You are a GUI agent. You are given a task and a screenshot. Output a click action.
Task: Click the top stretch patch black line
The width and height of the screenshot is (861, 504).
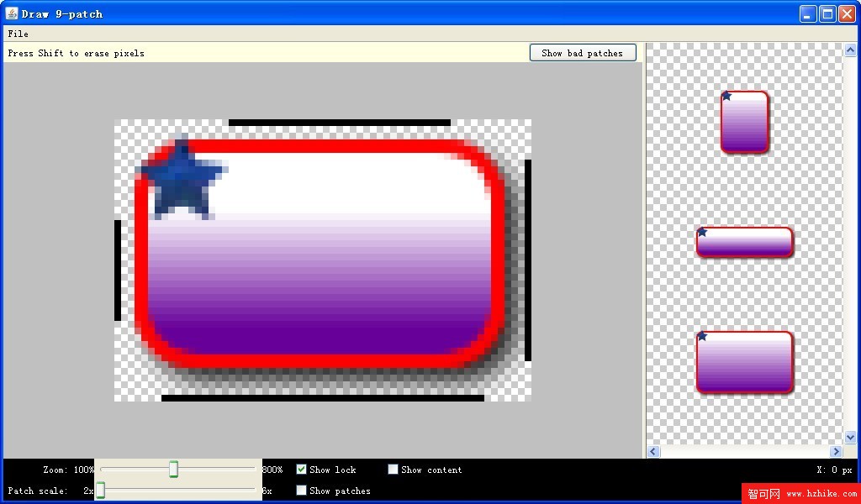(340, 123)
